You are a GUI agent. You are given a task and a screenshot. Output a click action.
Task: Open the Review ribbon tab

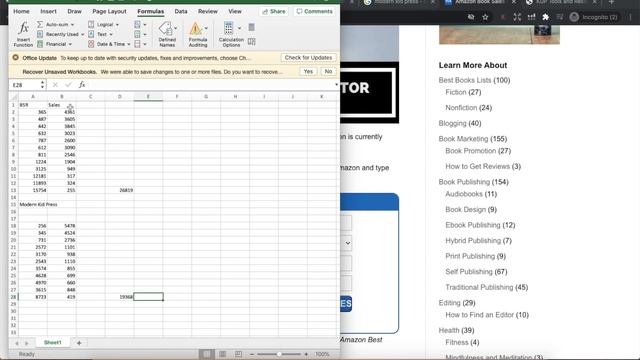click(208, 11)
